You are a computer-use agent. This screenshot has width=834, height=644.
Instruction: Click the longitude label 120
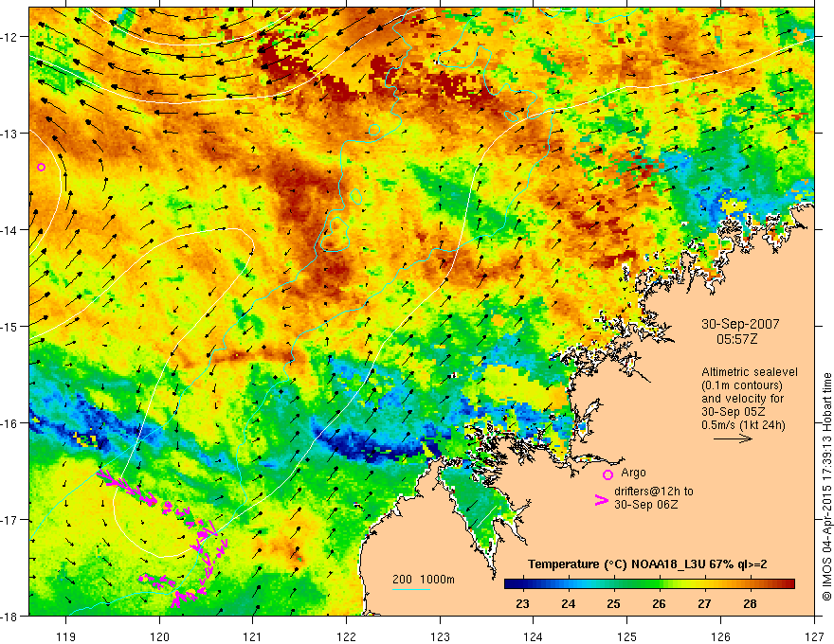tap(159, 636)
